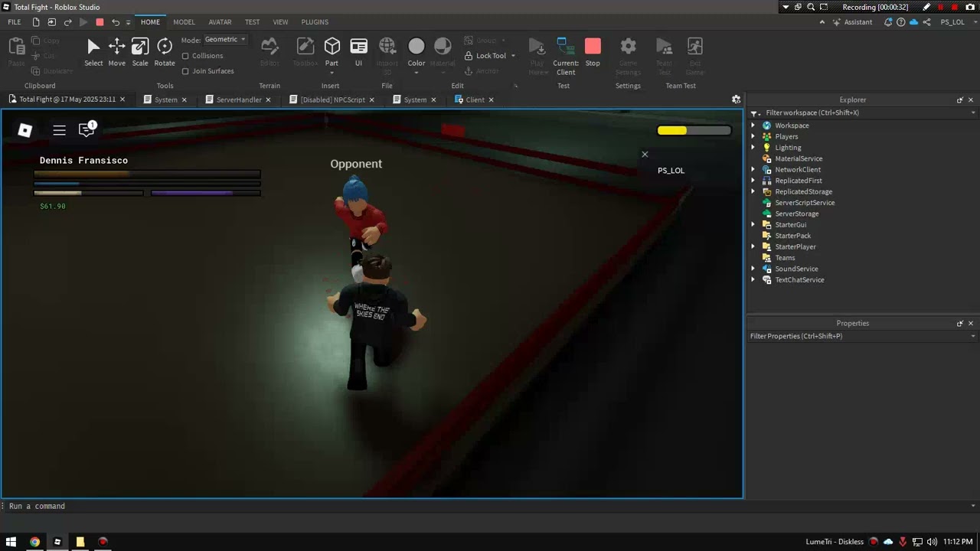Select ServerScriptService in Explorer

pos(805,203)
